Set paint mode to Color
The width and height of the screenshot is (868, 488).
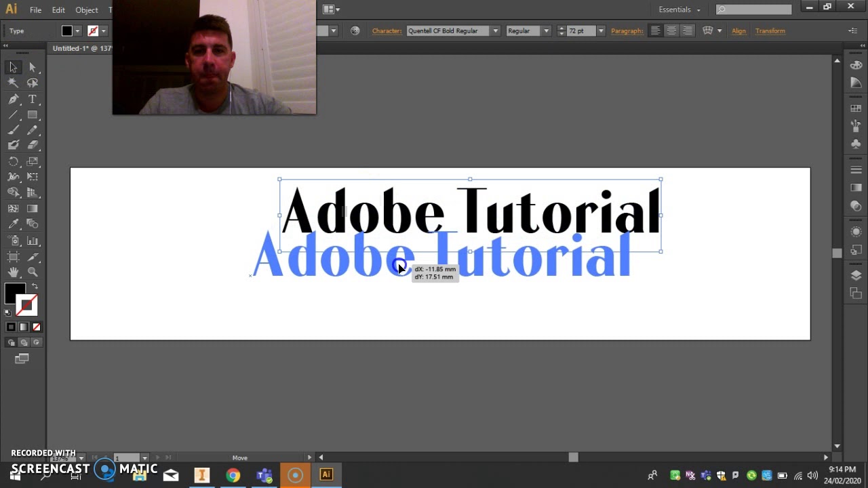click(x=11, y=327)
